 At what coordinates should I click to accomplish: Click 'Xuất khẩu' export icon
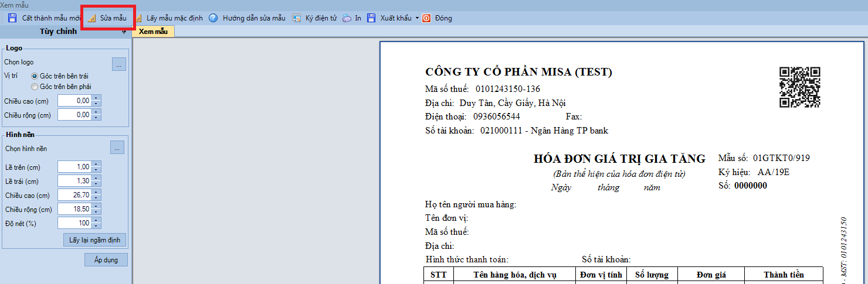[371, 18]
